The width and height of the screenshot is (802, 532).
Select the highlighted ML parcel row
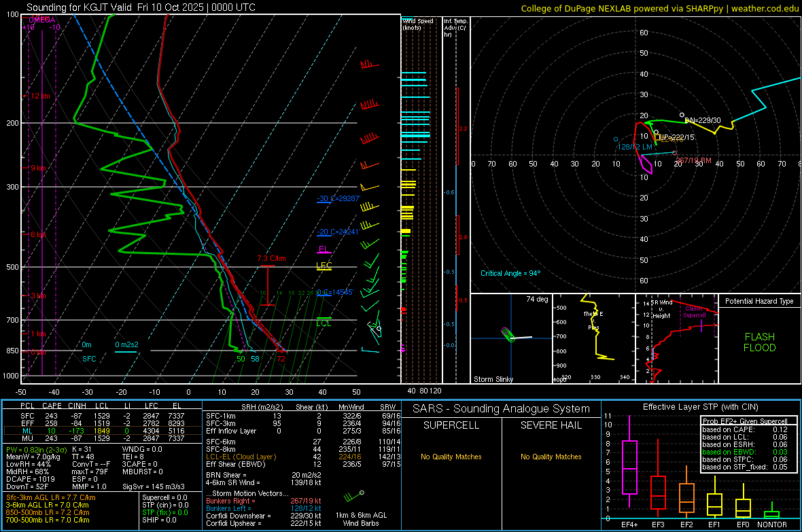coord(102,431)
